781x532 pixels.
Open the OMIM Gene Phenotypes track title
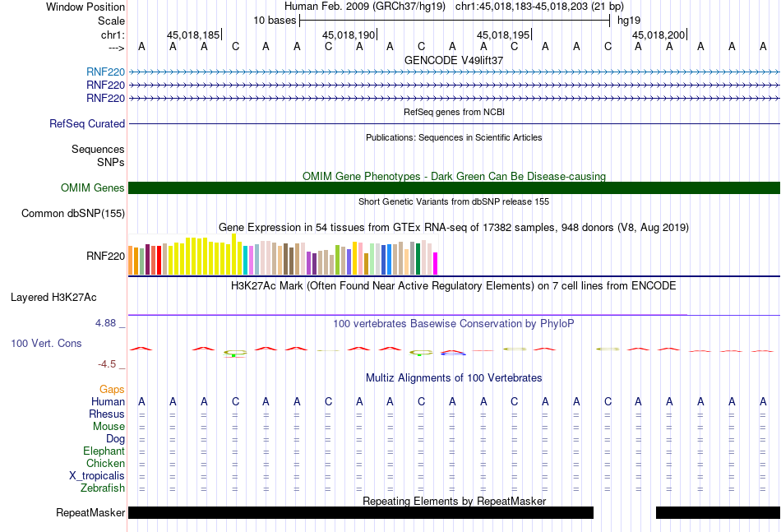[454, 176]
